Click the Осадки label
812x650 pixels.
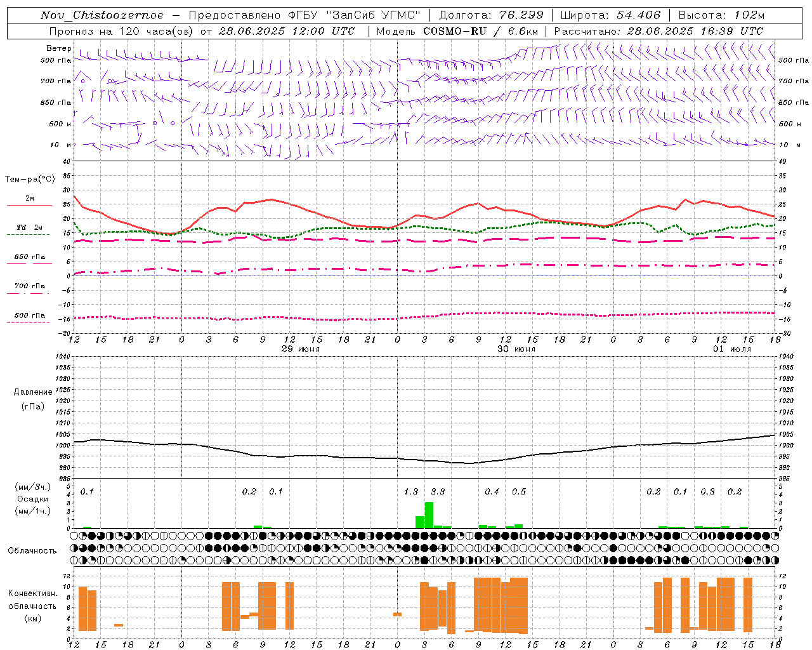click(33, 499)
